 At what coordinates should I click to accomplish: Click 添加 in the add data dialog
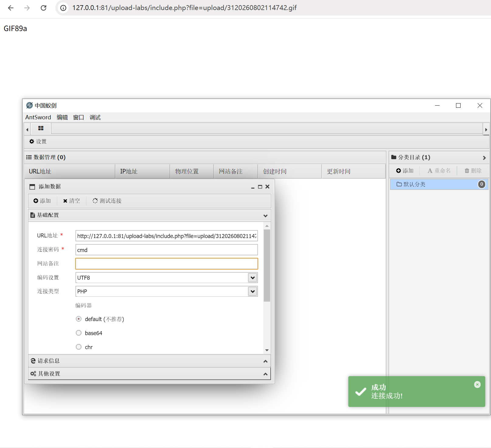coord(42,201)
